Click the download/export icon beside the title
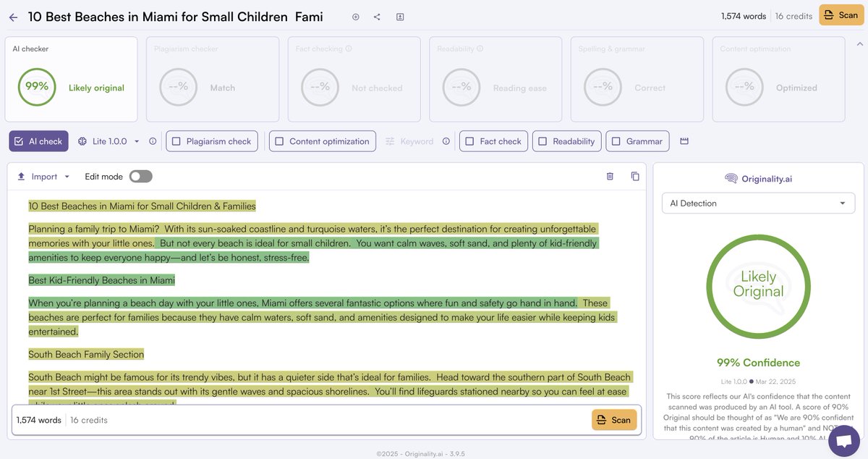Viewport: 868px width, 459px height. pyautogui.click(x=400, y=17)
